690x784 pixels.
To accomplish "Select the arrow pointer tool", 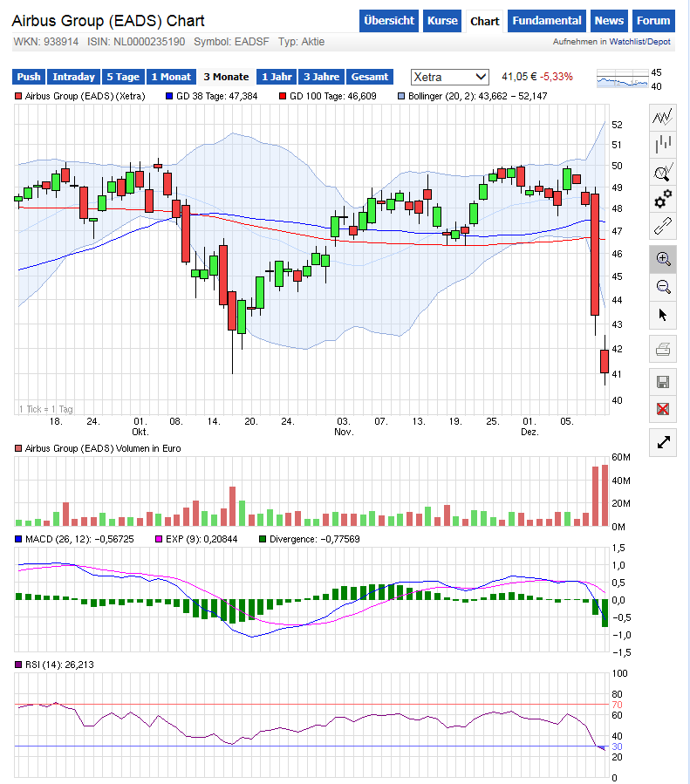I will [662, 315].
